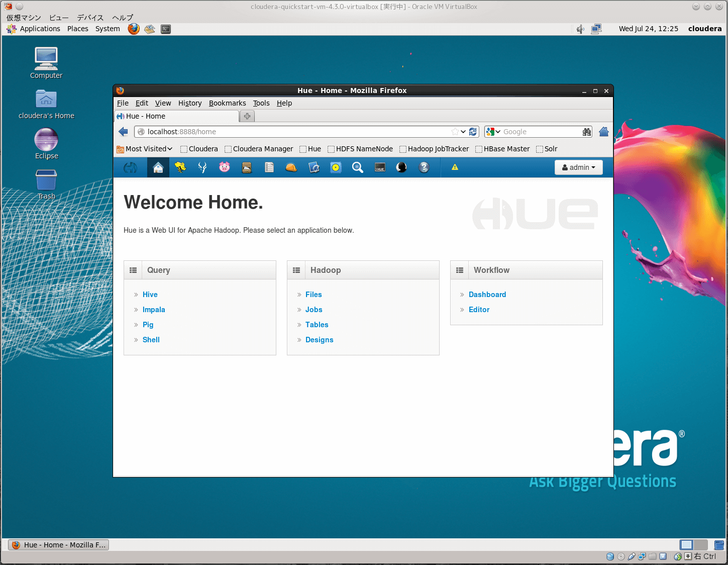The width and height of the screenshot is (728, 565).
Task: Select the Hue - Home browser tab
Action: click(177, 116)
